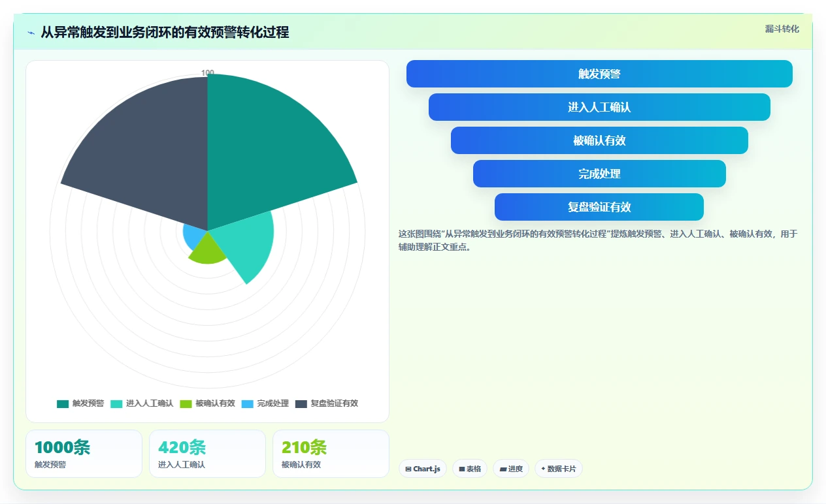This screenshot has height=504, width=826.
Task: Open the 210条 被确认有效 data card
Action: [x=331, y=454]
